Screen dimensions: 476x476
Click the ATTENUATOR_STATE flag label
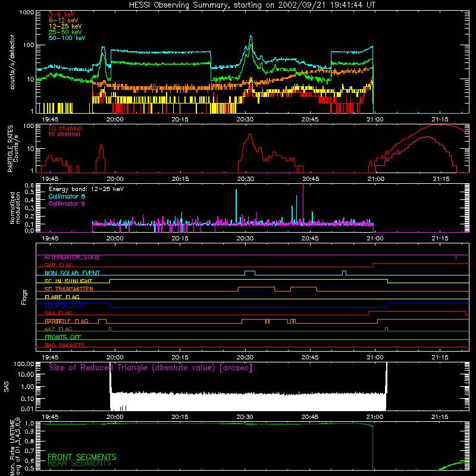click(72, 258)
